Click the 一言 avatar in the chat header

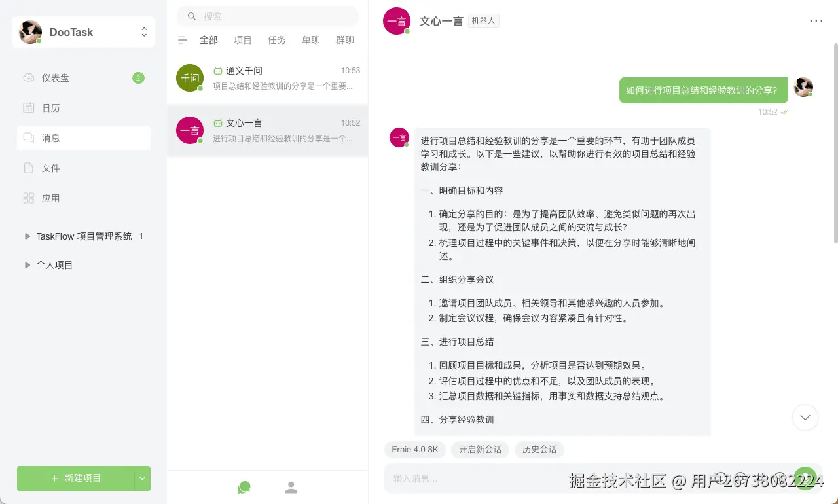click(x=397, y=21)
